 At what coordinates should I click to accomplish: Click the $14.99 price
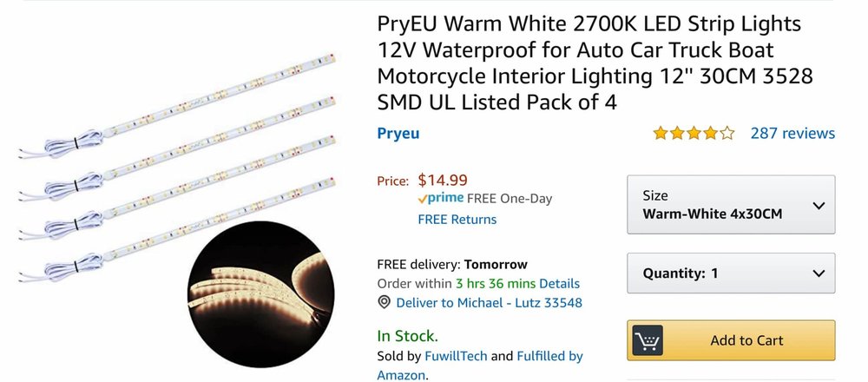(443, 180)
